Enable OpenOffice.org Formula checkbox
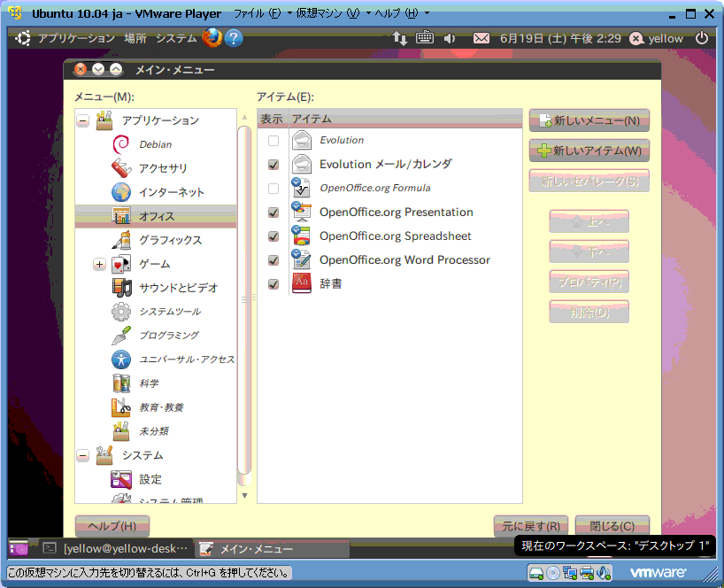This screenshot has width=724, height=588. (273, 189)
